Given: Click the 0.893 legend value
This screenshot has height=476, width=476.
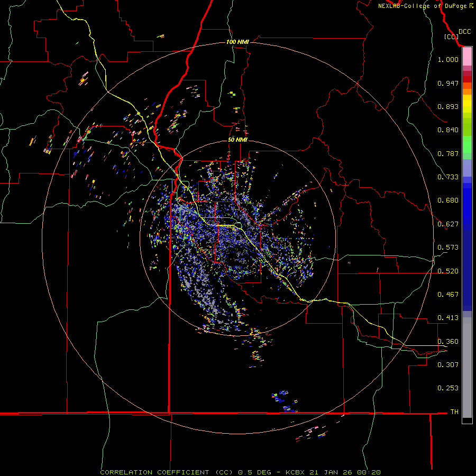Looking at the screenshot, I should click(448, 106).
